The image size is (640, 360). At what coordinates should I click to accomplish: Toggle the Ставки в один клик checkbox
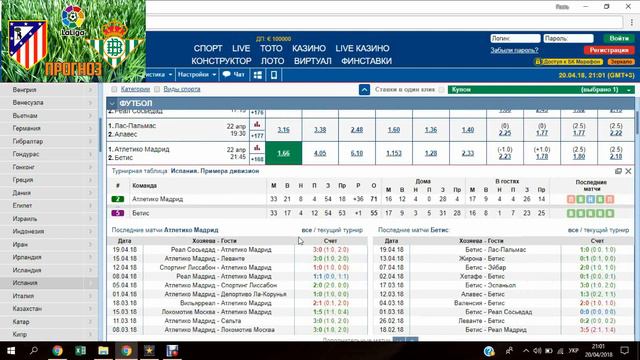pyautogui.click(x=441, y=89)
